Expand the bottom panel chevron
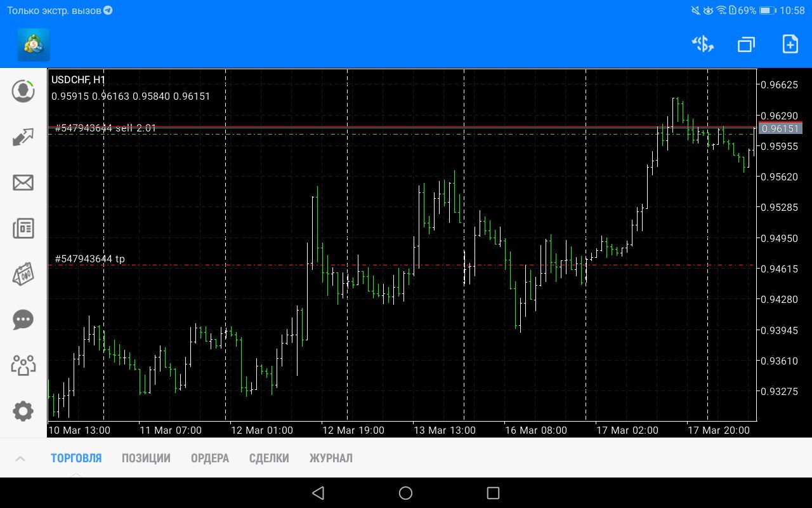 click(20, 458)
